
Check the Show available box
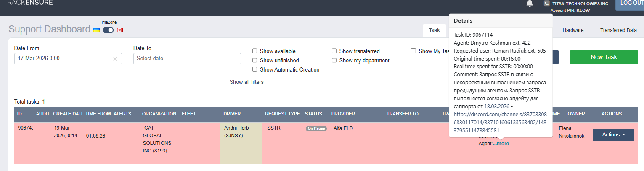(254, 51)
